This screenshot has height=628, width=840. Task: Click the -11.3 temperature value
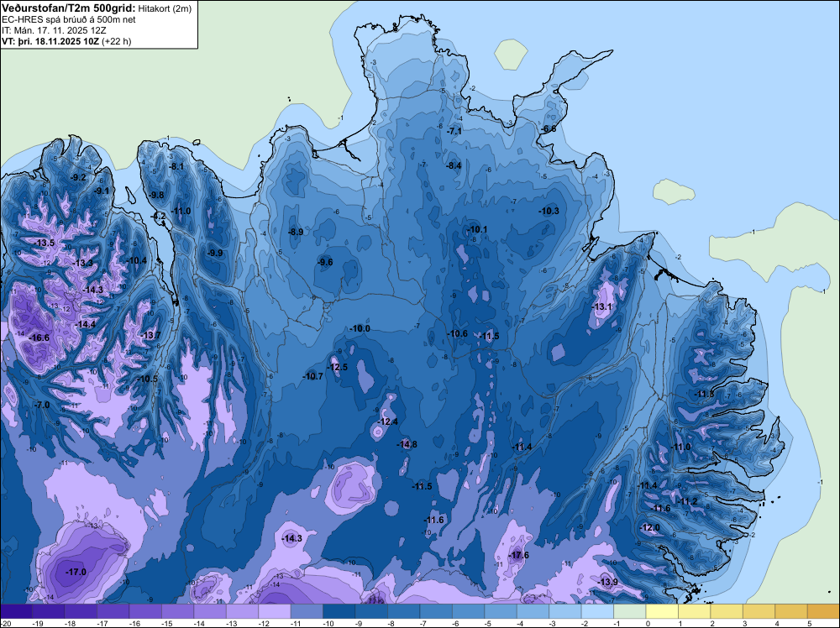pos(705,394)
